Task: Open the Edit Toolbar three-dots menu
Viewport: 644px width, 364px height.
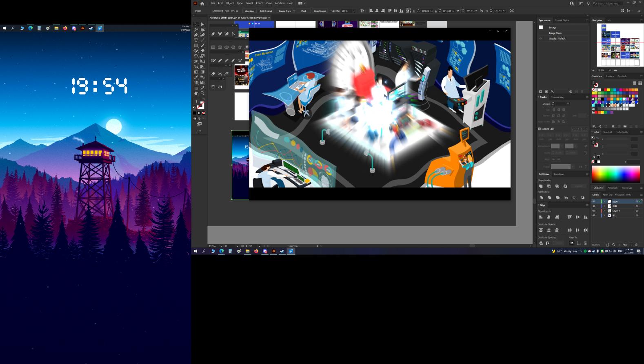Action: [199, 131]
